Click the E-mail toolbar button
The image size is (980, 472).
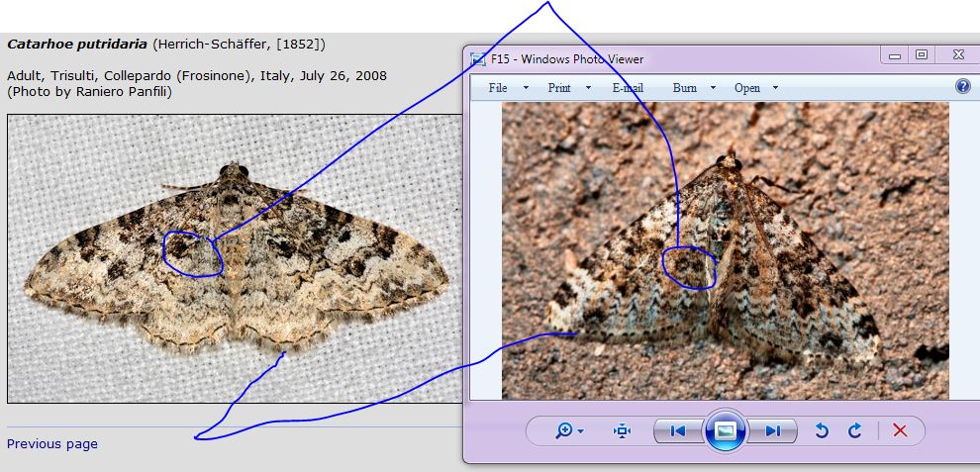[628, 88]
